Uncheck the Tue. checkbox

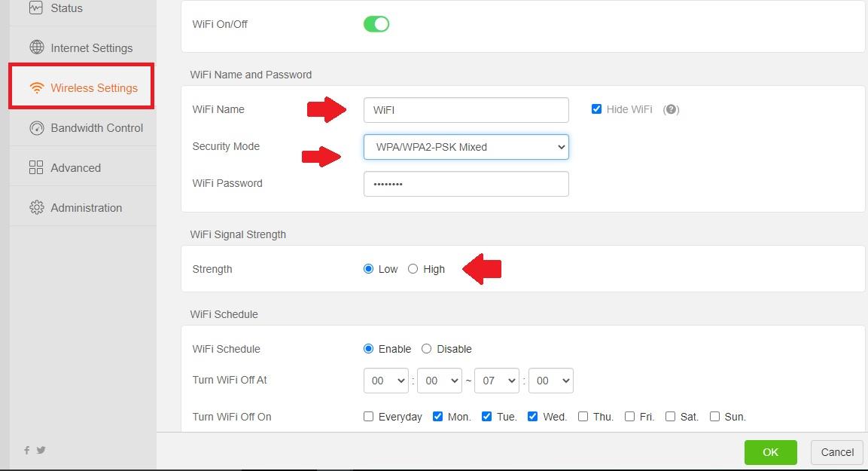pyautogui.click(x=486, y=416)
